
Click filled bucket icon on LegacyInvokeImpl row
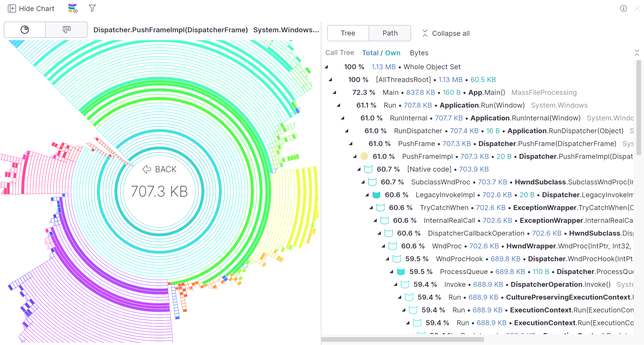pyautogui.click(x=376, y=195)
